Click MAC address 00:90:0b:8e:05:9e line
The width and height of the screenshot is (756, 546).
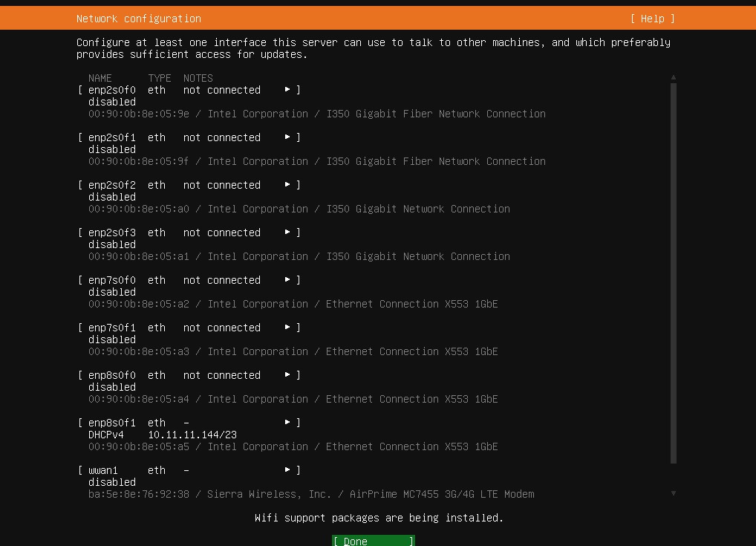[317, 114]
